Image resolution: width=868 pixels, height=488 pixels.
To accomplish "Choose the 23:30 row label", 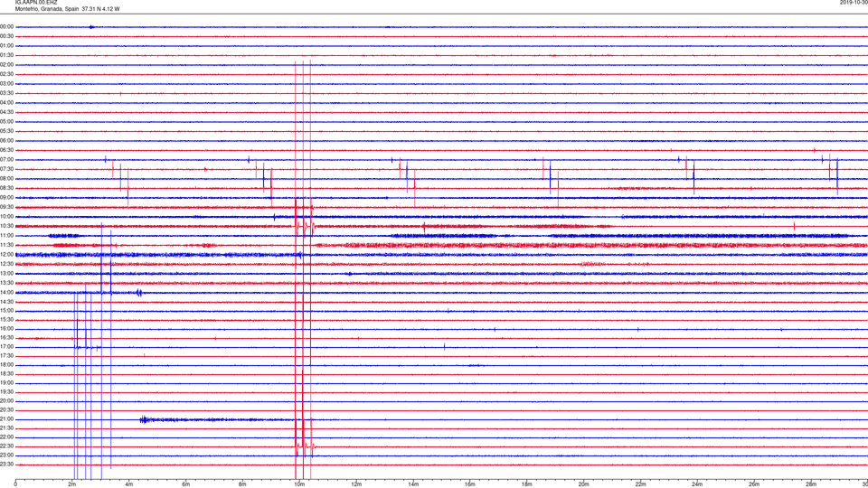I will point(6,465).
